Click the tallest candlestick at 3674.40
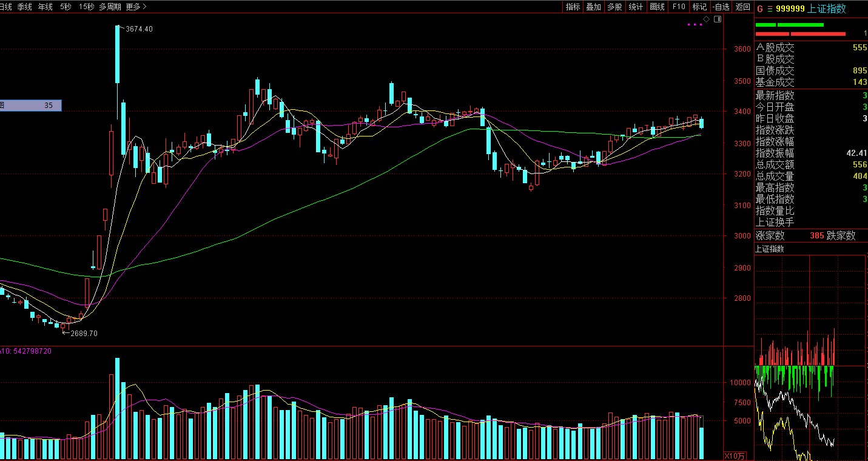The height and width of the screenshot is (461, 868). tap(117, 54)
